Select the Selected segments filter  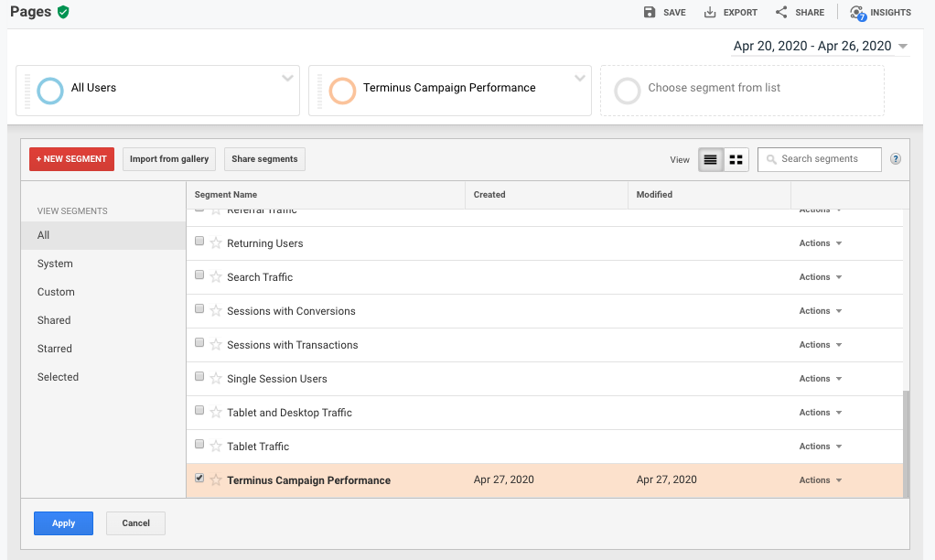[103, 377]
